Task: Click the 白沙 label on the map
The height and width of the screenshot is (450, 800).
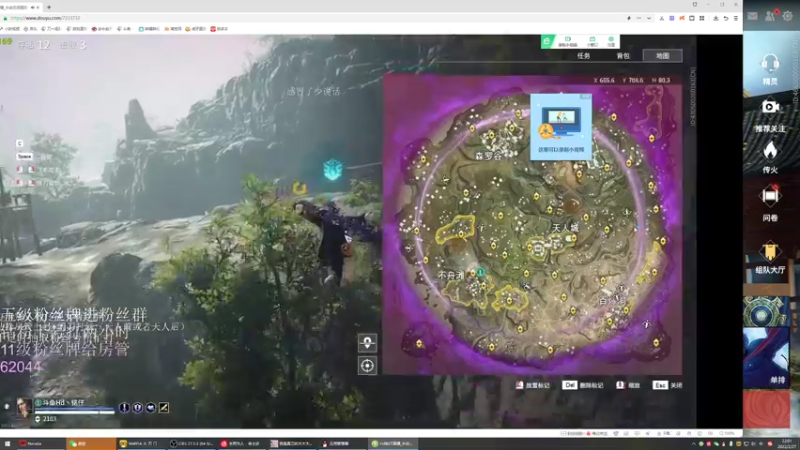Action: 611,301
